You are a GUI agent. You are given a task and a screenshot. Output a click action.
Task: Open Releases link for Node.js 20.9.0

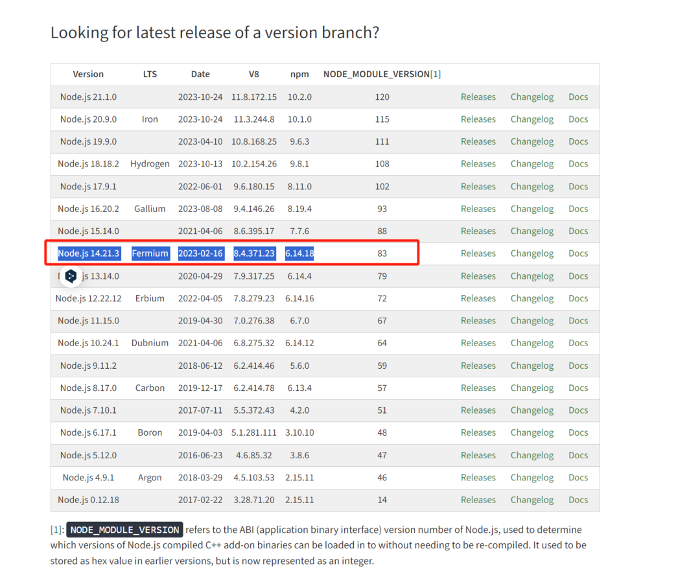478,119
